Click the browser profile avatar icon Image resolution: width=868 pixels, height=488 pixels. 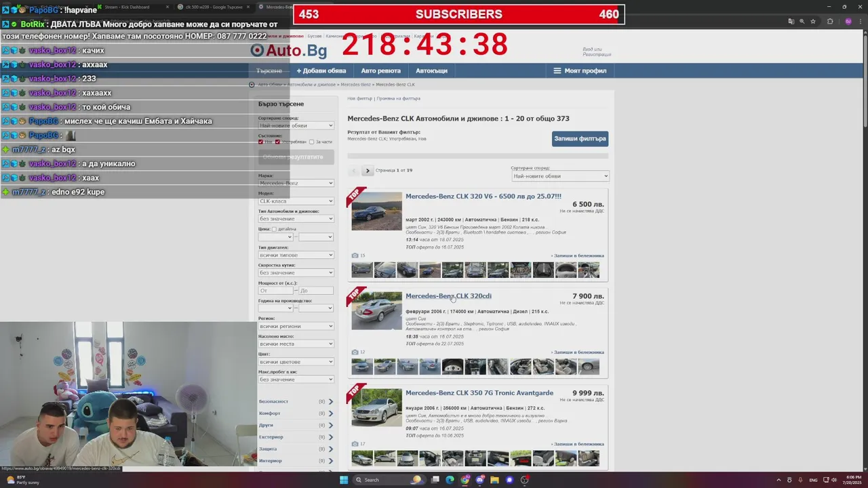click(848, 21)
